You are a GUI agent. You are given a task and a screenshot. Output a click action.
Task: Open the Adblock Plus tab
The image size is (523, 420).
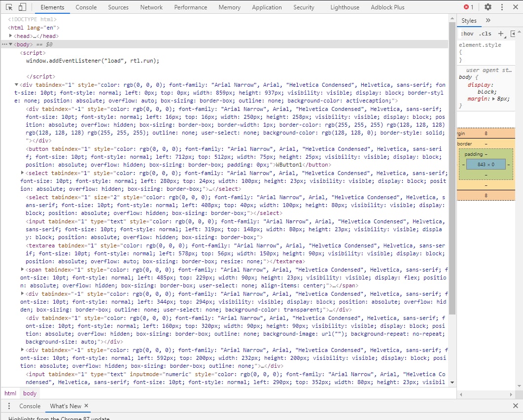(x=387, y=7)
